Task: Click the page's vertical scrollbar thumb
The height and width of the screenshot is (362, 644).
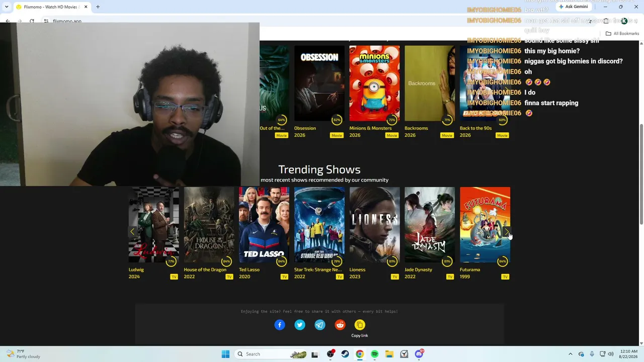Action: (641, 173)
